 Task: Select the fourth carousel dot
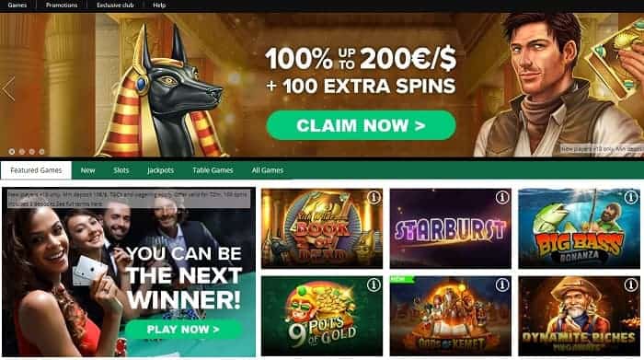[42, 152]
